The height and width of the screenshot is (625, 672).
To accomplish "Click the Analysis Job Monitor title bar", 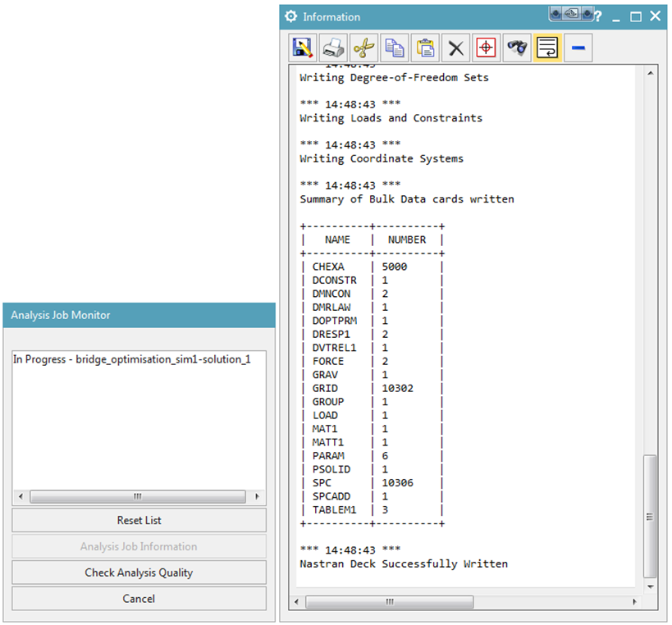I will (x=139, y=315).
